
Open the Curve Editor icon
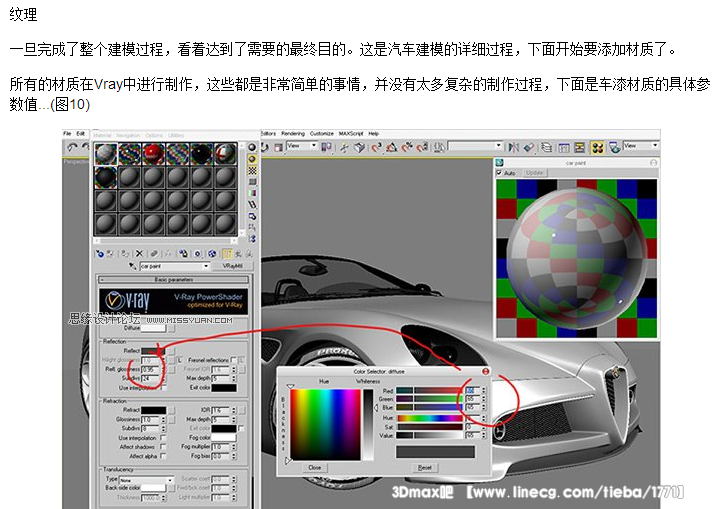[564, 147]
